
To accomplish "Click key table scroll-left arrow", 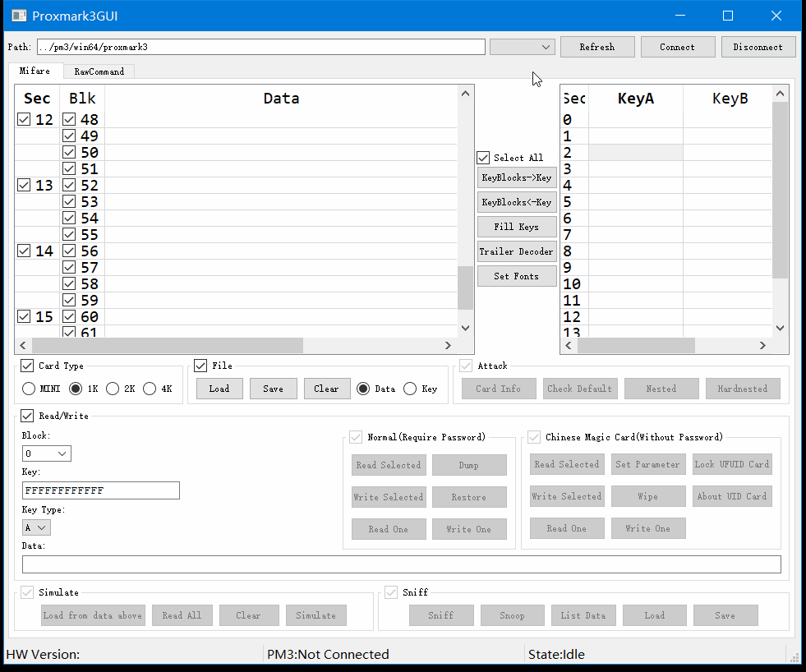I will 569,346.
